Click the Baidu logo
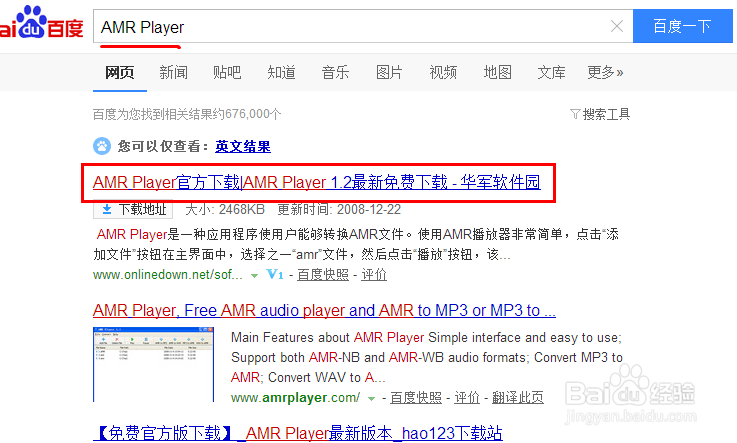The width and height of the screenshot is (737, 443). tap(41, 23)
